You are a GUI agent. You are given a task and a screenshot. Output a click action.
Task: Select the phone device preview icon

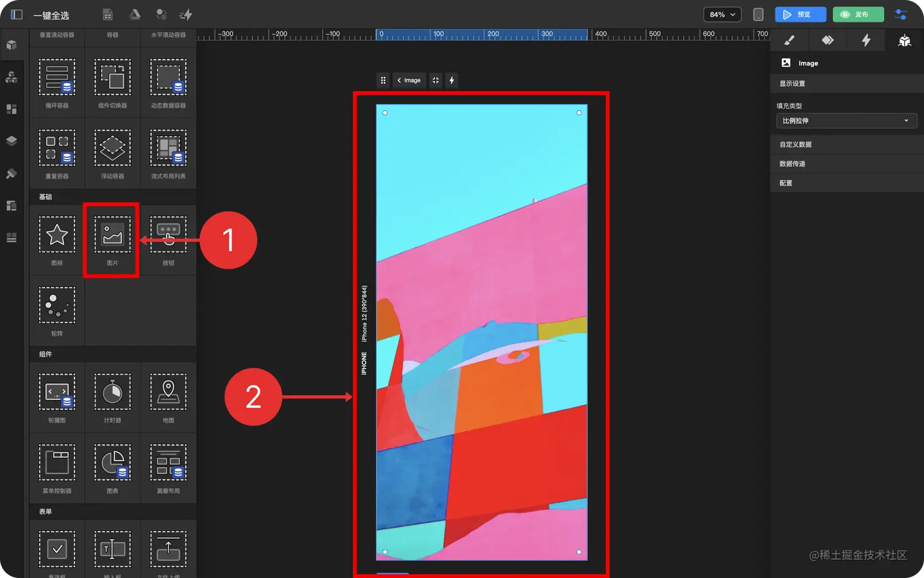point(758,14)
